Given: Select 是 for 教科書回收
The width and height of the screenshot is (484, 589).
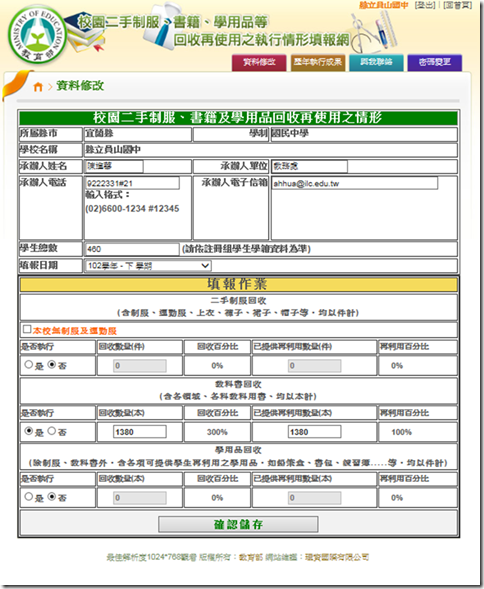Looking at the screenshot, I should [x=29, y=431].
